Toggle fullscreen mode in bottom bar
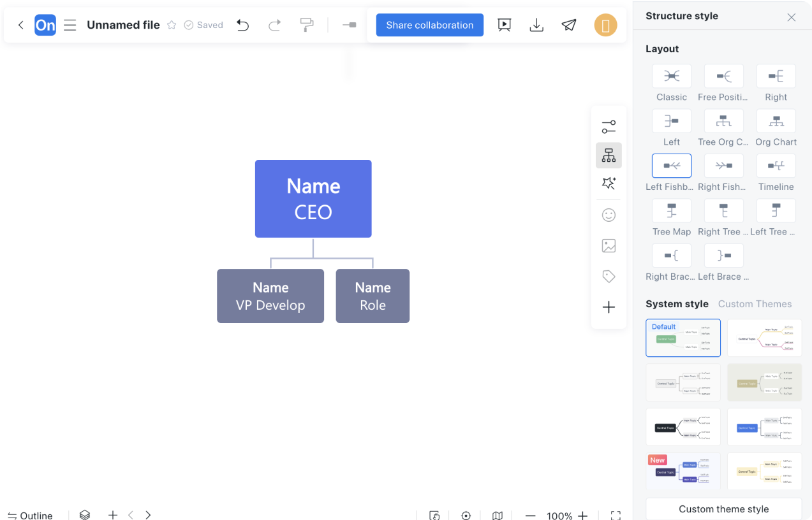The width and height of the screenshot is (812, 520). coord(616,515)
